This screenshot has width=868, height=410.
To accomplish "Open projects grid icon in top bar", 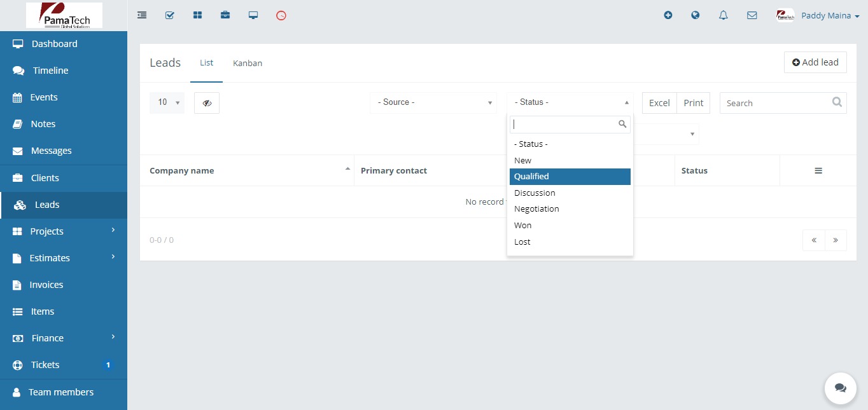I will tap(197, 15).
